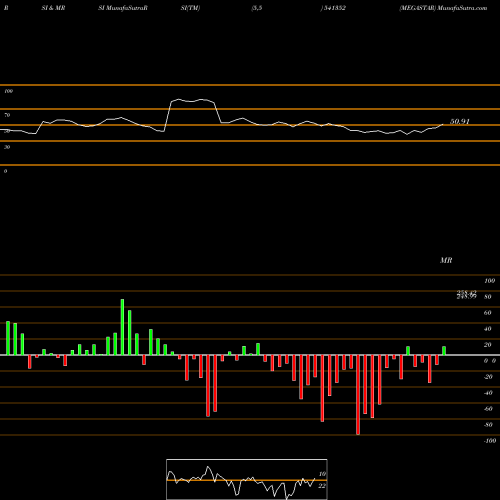Click the MR indicator label
The image size is (500, 500).
pyautogui.click(x=446, y=260)
